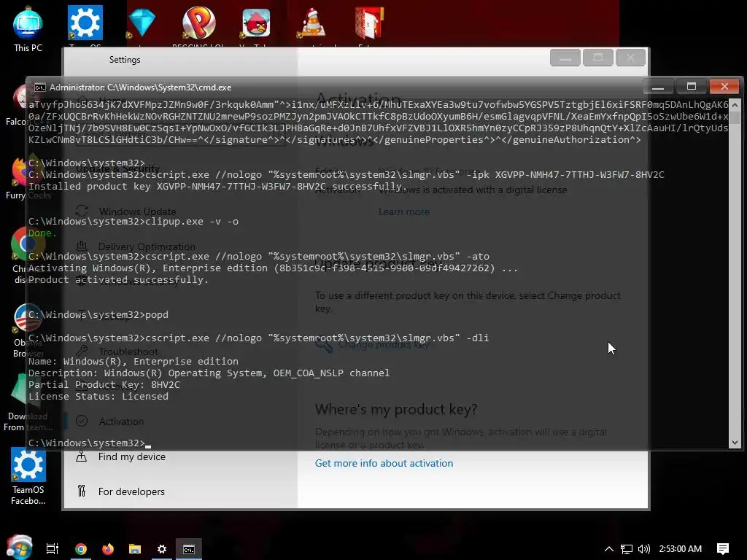Open the Angry Birds desktop icon
Viewport: 747px width, 560px height.
pyautogui.click(x=256, y=23)
